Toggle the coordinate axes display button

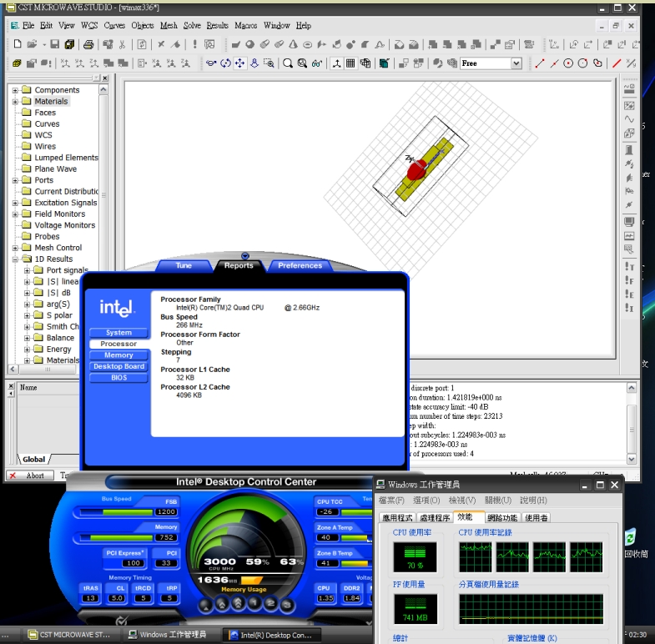coord(336,63)
